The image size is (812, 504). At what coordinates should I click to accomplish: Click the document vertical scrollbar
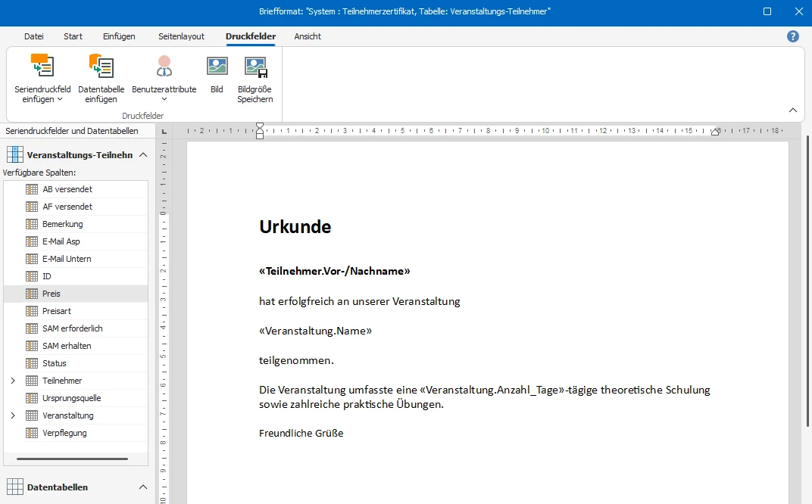click(808, 281)
